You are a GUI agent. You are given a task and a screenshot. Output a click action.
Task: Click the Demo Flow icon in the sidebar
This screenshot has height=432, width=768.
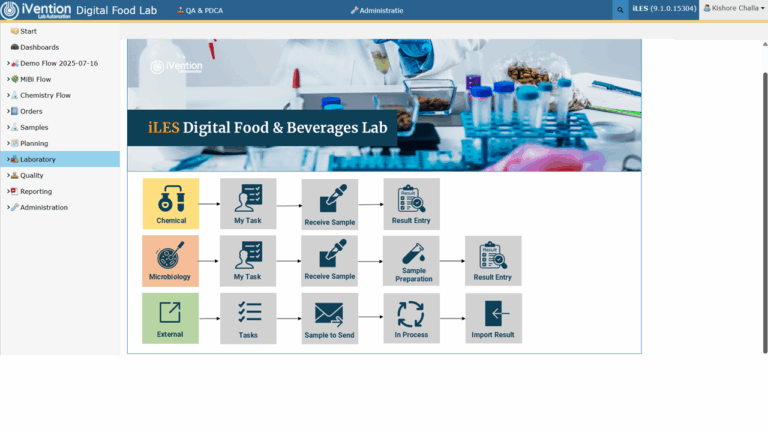(15, 63)
